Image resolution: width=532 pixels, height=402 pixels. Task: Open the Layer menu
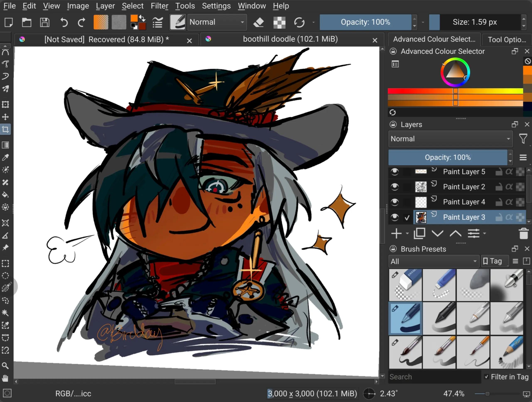pyautogui.click(x=105, y=6)
